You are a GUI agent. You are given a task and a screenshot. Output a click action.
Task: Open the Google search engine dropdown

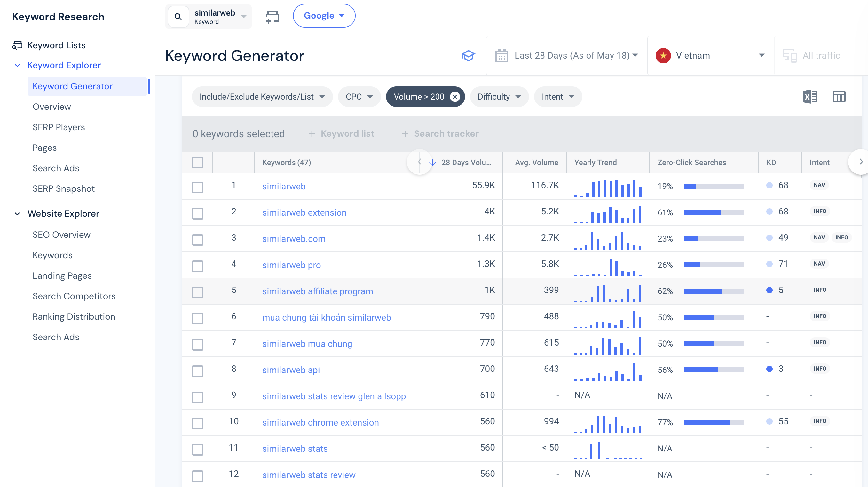click(x=324, y=16)
